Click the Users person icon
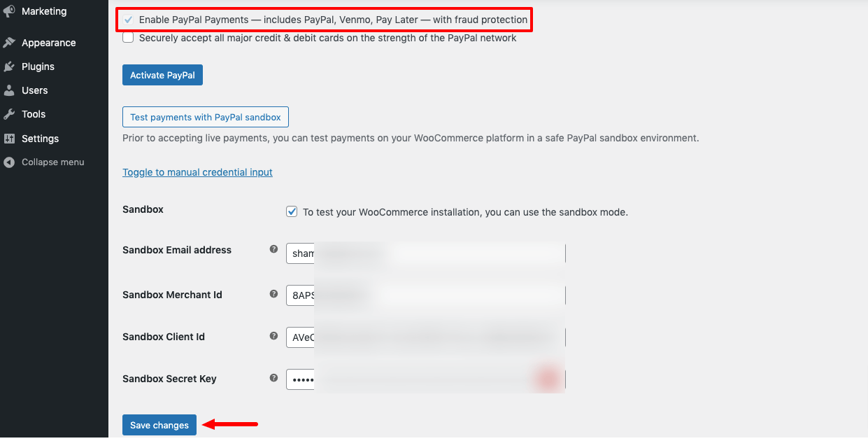Image resolution: width=868 pixels, height=441 pixels. coord(9,90)
